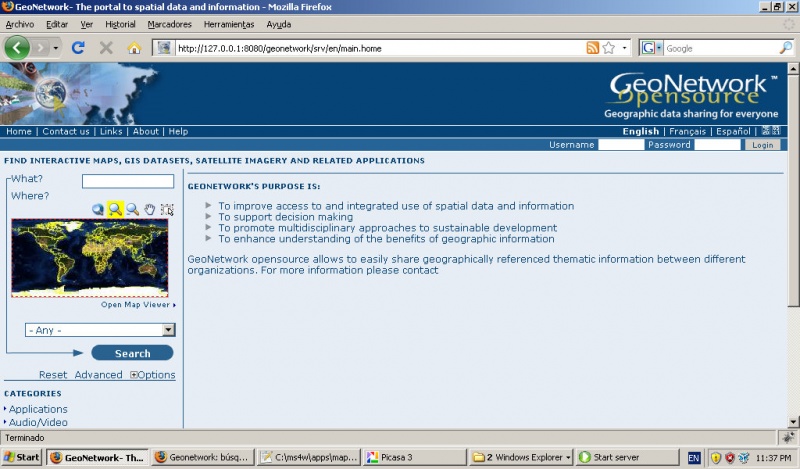Expand the Applications category
Screen dimensions: 800x469
38,409
